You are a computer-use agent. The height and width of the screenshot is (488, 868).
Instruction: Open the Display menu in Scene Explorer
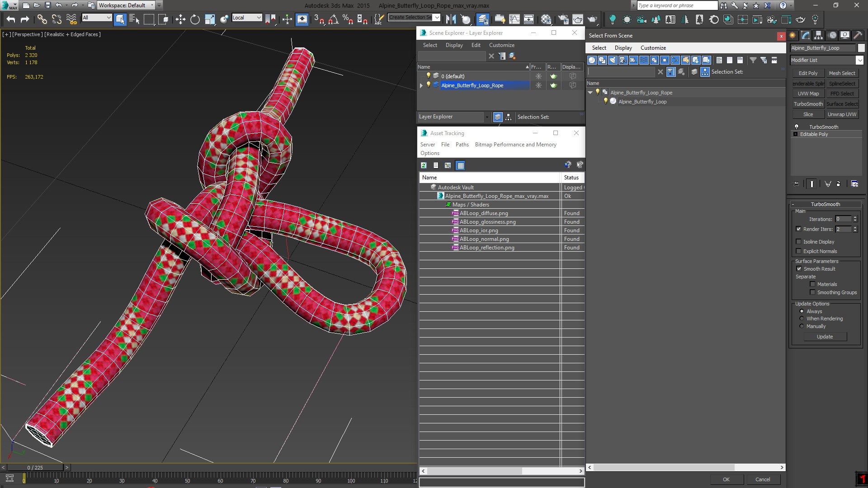454,45
